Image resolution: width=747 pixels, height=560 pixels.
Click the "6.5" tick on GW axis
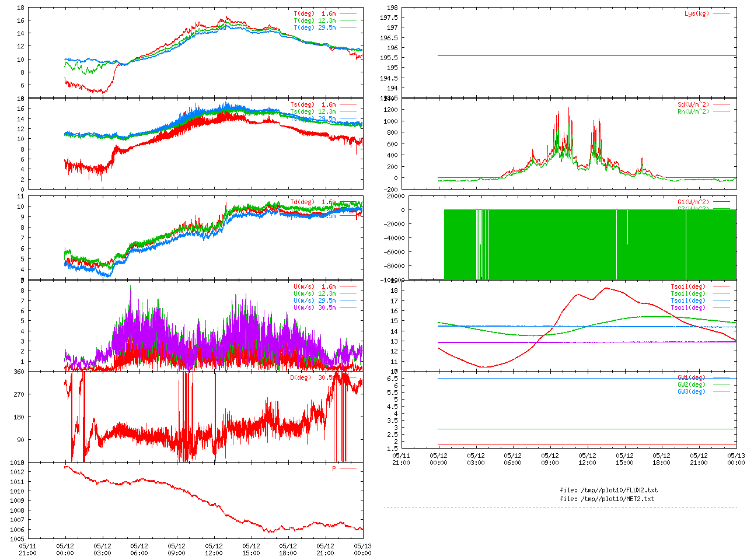(x=393, y=379)
